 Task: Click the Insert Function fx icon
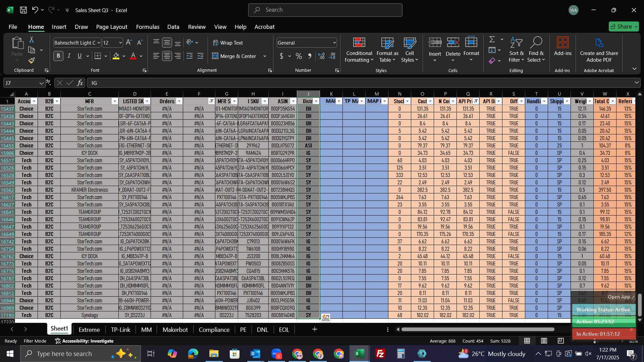click(80, 83)
